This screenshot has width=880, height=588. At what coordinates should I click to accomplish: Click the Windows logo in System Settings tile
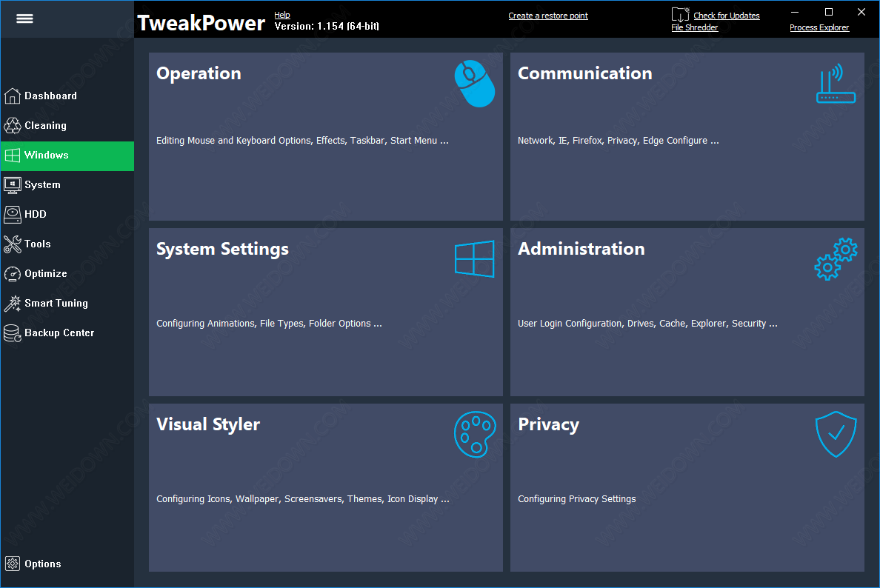[475, 258]
